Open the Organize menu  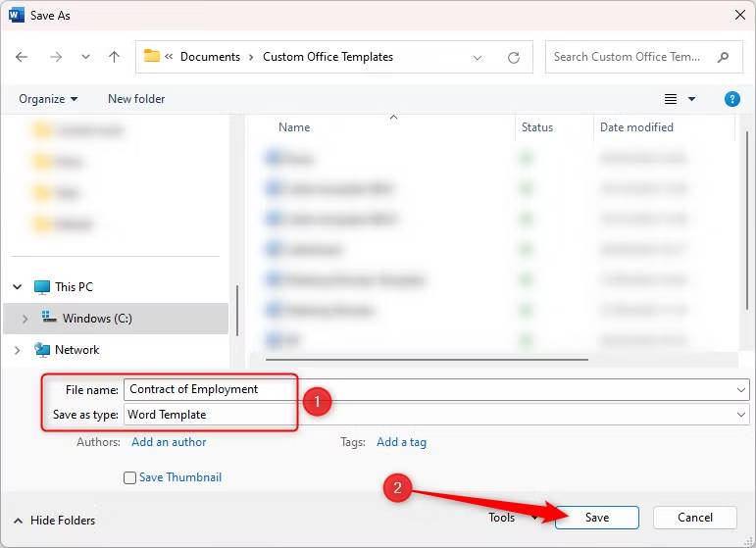[48, 99]
